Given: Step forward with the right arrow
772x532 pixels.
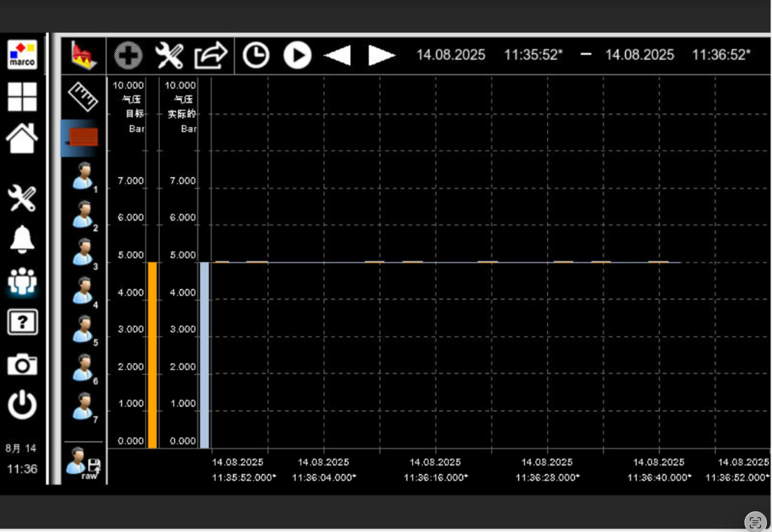Looking at the screenshot, I should point(381,55).
